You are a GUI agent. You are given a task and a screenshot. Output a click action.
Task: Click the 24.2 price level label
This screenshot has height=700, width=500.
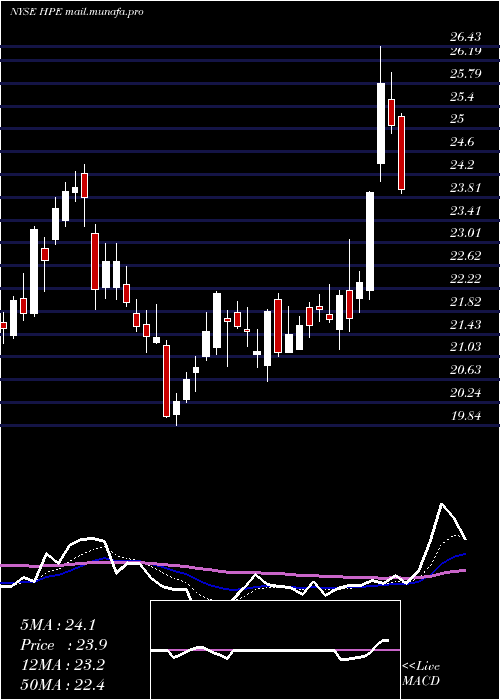[x=462, y=166]
